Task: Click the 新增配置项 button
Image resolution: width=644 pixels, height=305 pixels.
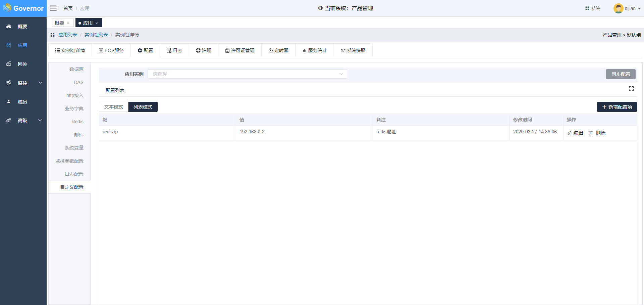Action: click(616, 107)
